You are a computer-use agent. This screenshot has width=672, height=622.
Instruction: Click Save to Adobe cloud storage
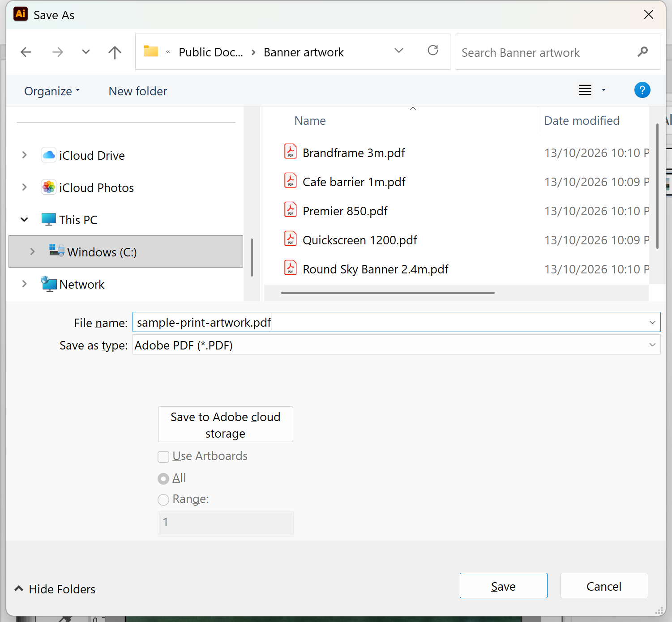226,424
